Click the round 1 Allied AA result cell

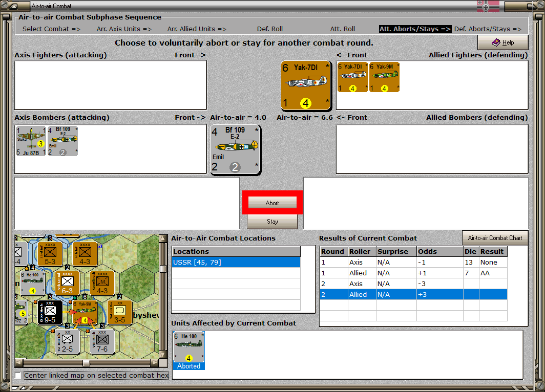tap(493, 273)
